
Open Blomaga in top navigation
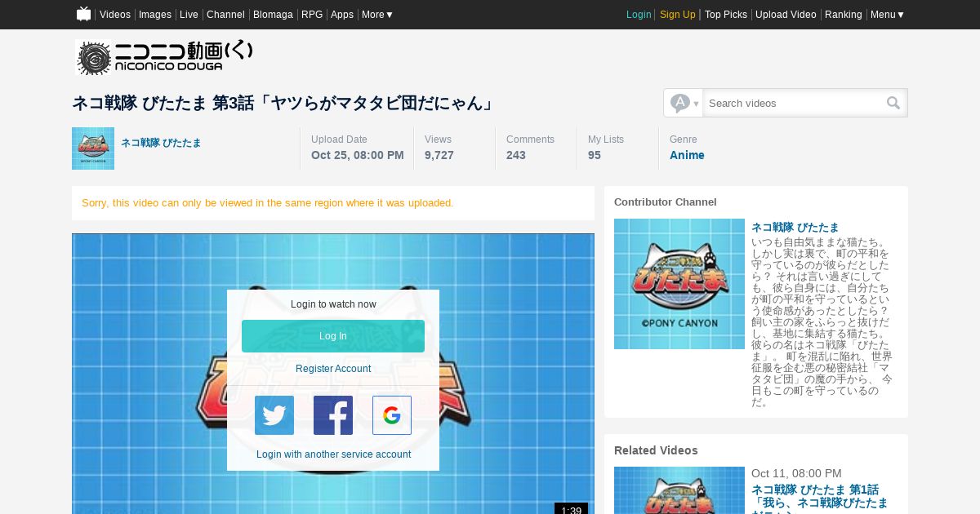pyautogui.click(x=273, y=14)
